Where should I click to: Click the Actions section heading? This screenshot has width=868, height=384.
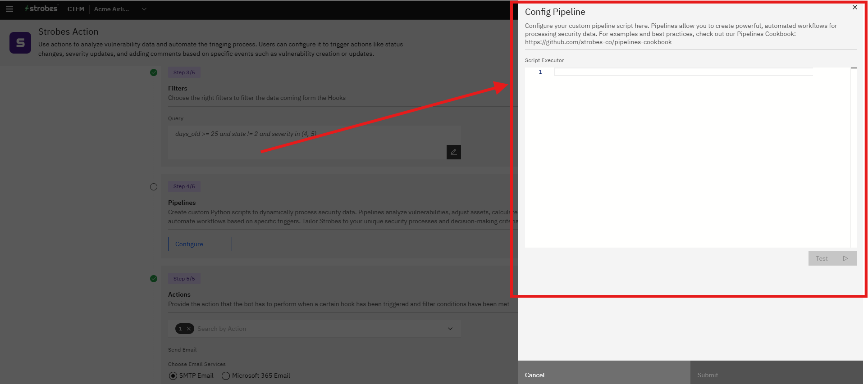click(x=179, y=294)
